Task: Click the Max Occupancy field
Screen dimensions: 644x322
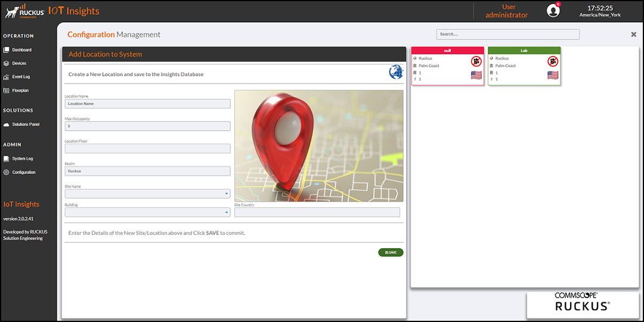Action: tap(147, 126)
